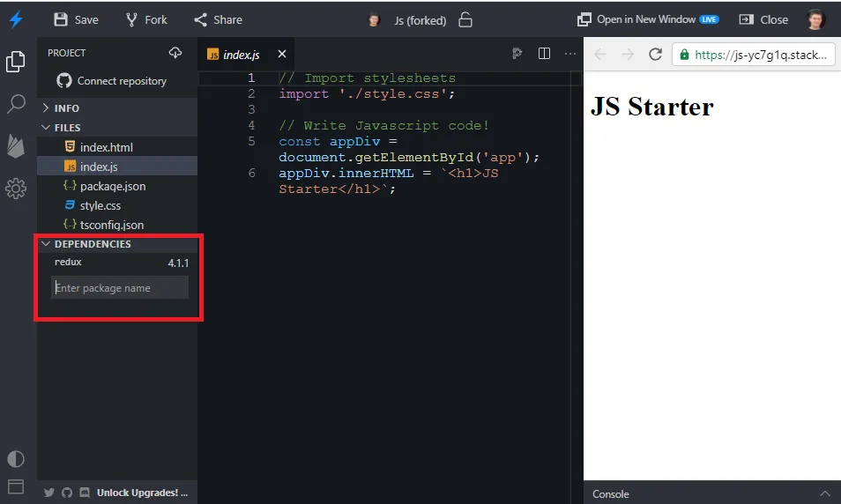Open the Search sidebar icon
The width and height of the screenshot is (841, 504).
(x=16, y=103)
